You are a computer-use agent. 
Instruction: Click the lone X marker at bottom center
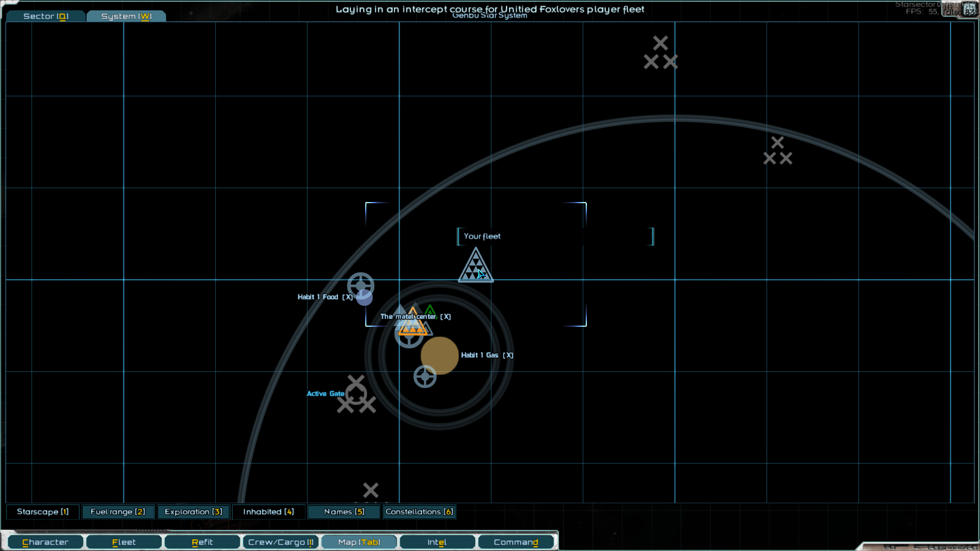370,490
